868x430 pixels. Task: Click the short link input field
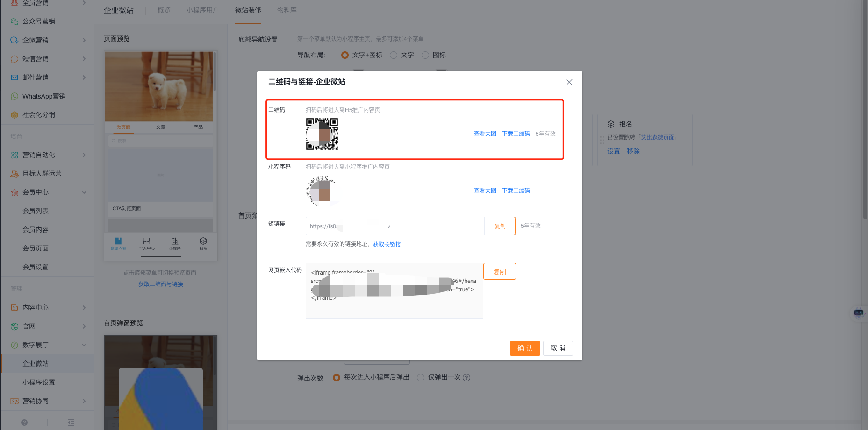[395, 226]
